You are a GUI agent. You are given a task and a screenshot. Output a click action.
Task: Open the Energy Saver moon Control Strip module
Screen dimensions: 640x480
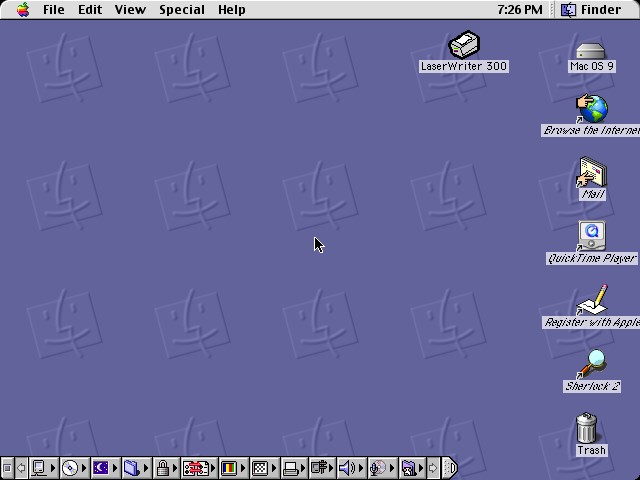[x=105, y=468]
